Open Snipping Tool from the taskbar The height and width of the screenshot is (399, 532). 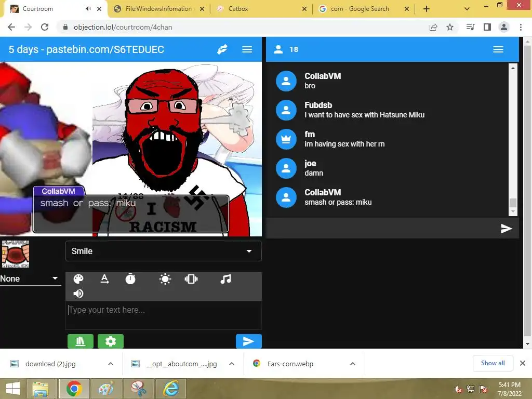139,389
